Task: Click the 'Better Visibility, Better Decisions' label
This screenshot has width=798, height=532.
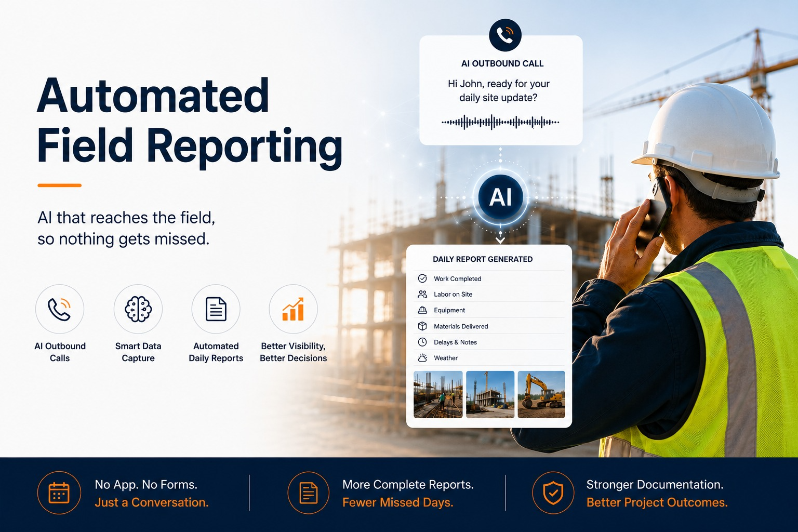Action: click(294, 352)
